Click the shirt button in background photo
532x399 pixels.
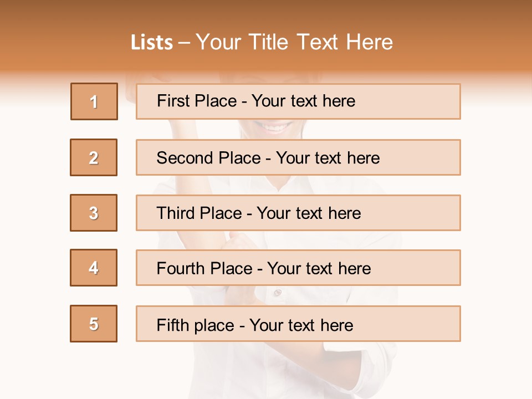(x=278, y=292)
